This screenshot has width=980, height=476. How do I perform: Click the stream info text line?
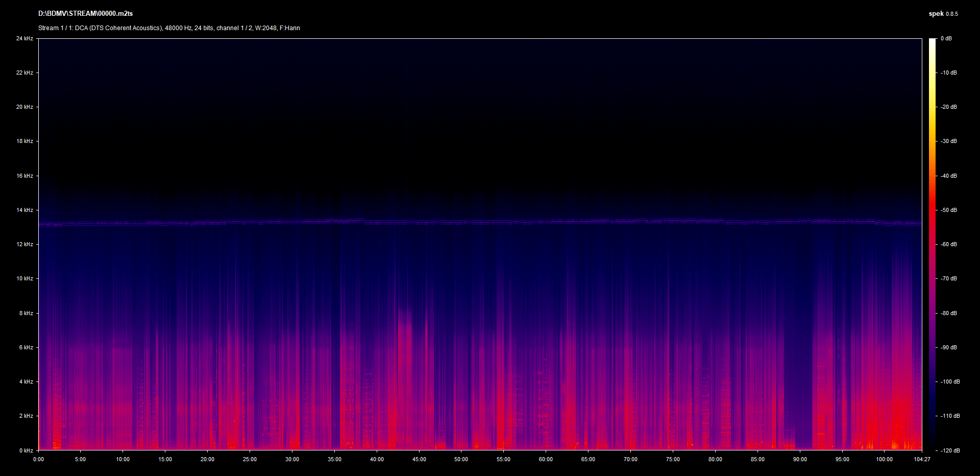tap(169, 28)
